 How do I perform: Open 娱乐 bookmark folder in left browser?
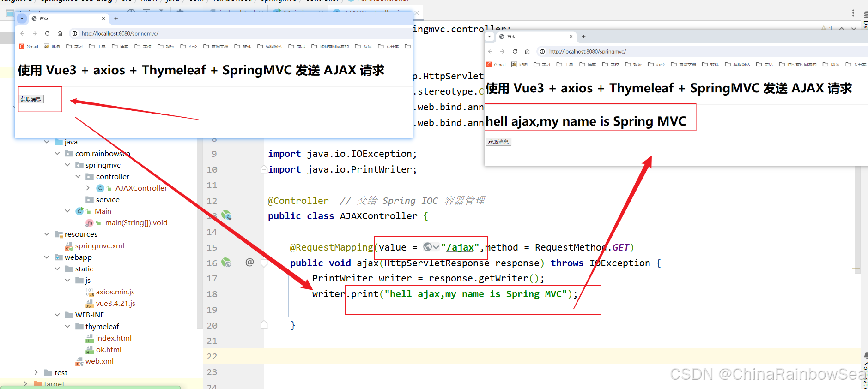pos(166,47)
